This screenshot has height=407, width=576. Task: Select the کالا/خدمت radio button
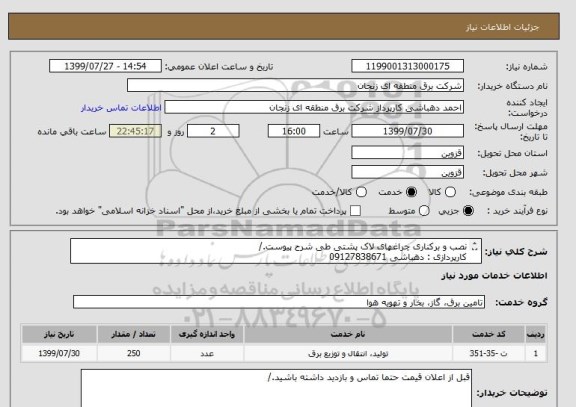(361, 192)
